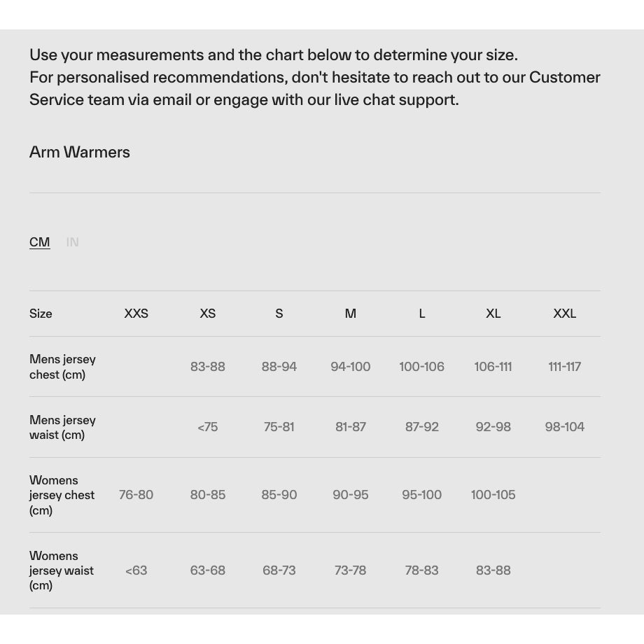
Task: Switch units to IN
Action: point(72,242)
